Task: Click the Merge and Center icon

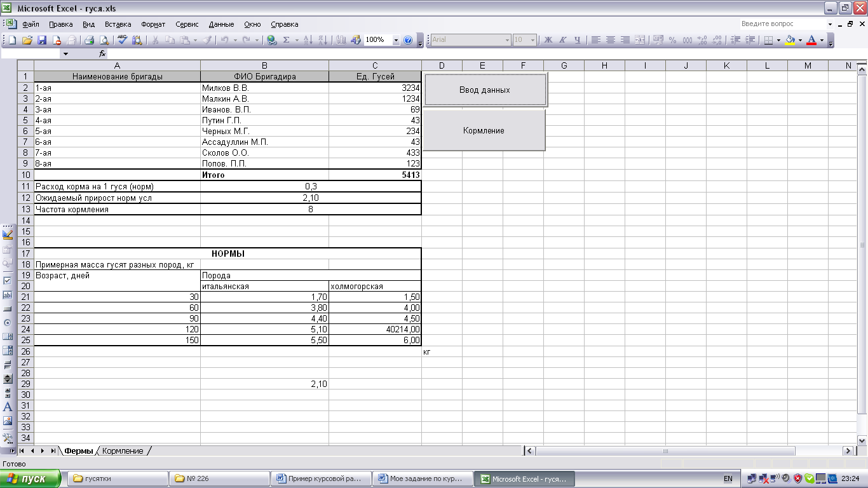Action: point(640,40)
